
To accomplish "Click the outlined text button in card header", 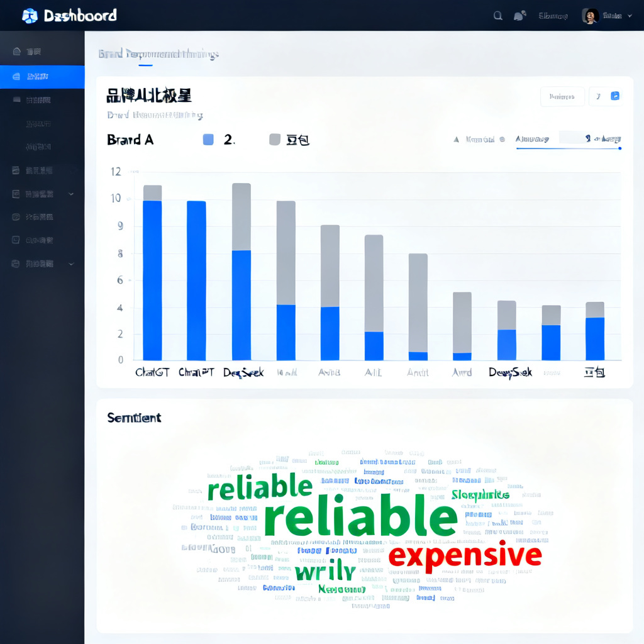I will (x=562, y=96).
